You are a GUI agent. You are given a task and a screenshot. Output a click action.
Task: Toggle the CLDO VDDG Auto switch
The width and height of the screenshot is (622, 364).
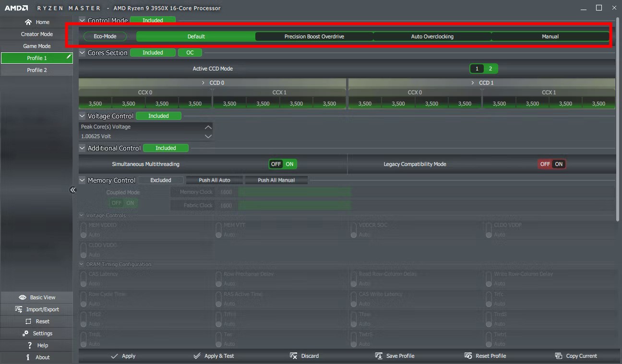(84, 249)
